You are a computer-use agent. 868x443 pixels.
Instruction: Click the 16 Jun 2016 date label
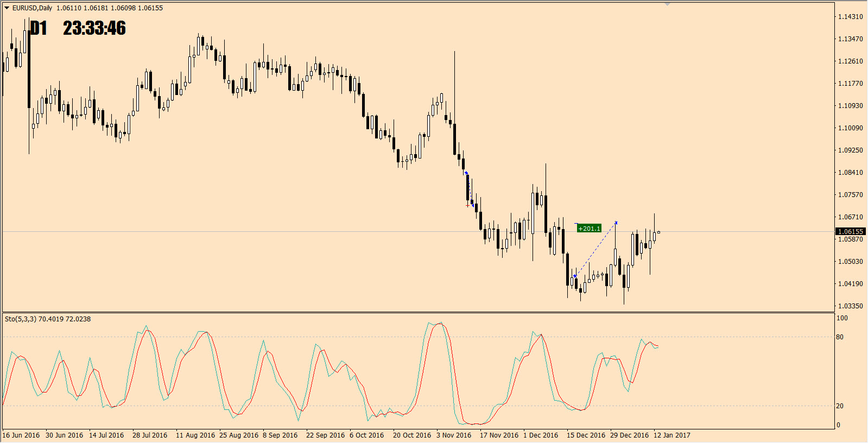point(21,435)
